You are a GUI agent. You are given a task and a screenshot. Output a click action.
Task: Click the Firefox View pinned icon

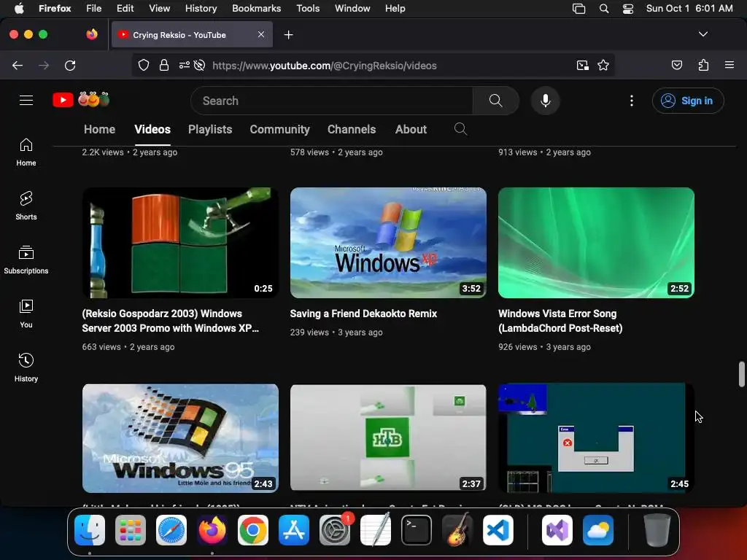pos(91,34)
